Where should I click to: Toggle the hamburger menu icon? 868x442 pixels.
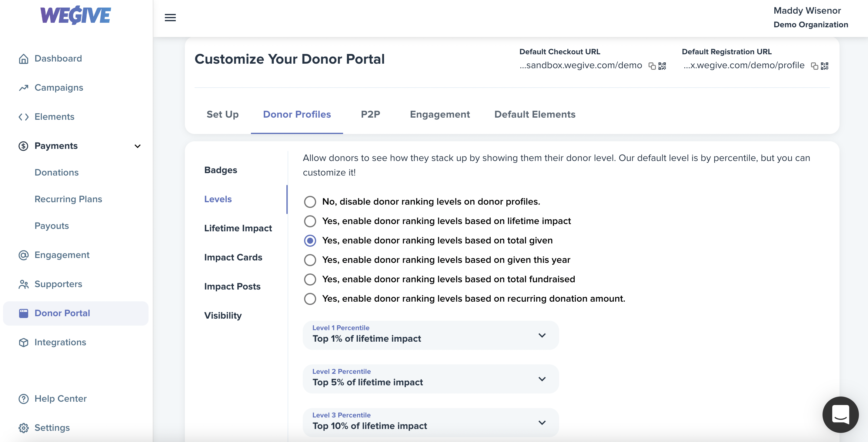170,18
